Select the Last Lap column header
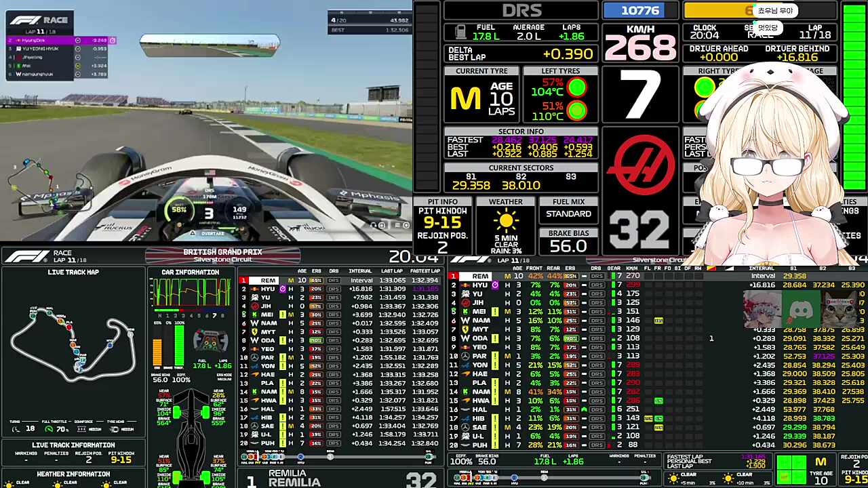 pyautogui.click(x=391, y=271)
